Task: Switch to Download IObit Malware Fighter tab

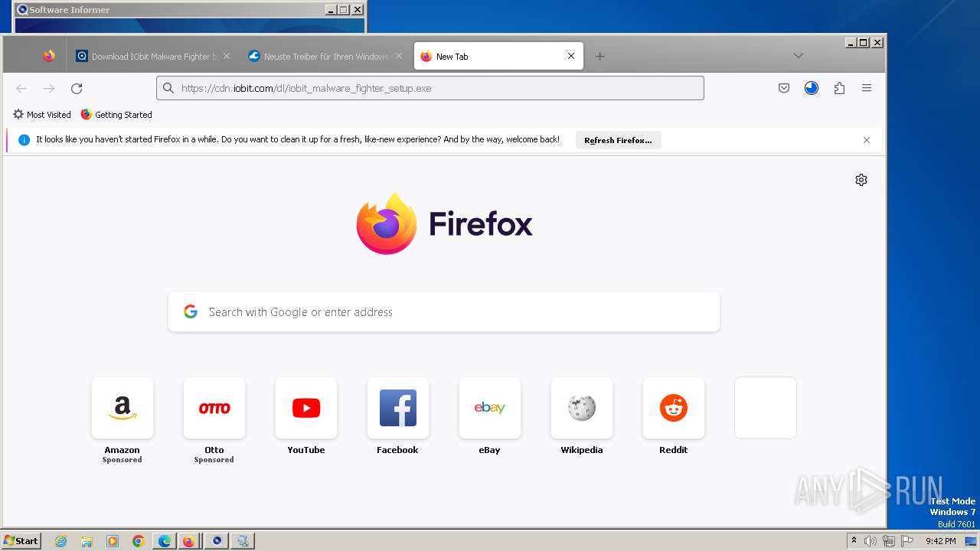Action: (x=152, y=56)
